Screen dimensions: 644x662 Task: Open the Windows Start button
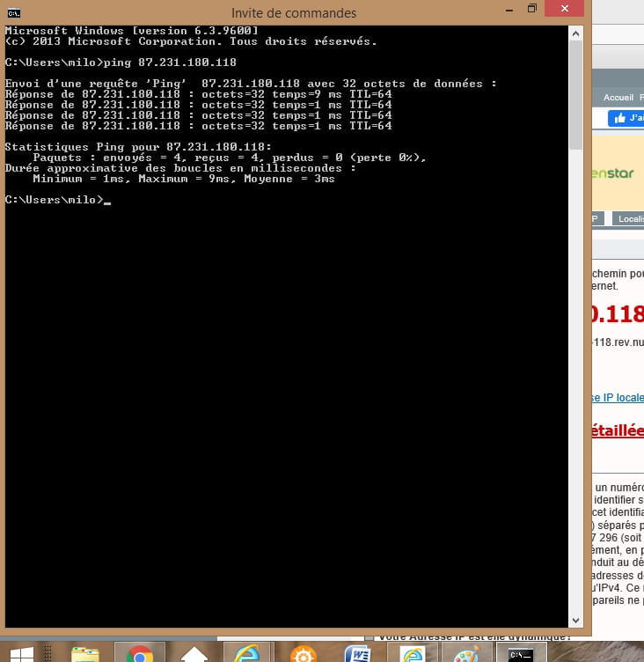(x=22, y=653)
